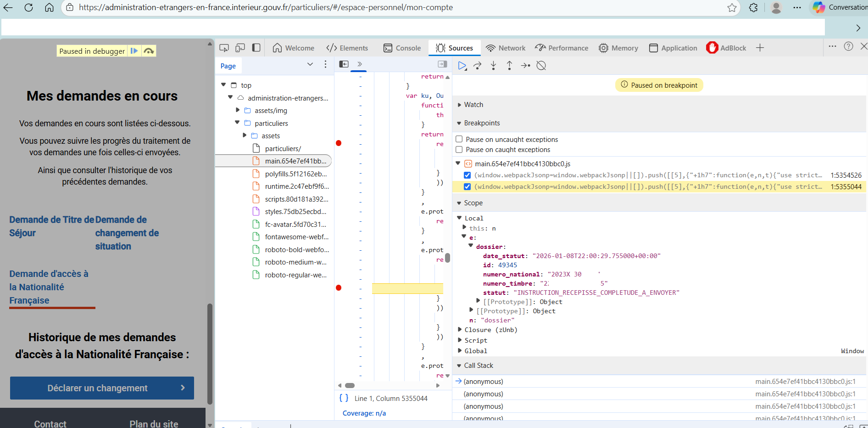Switch to the Network tab
The width and height of the screenshot is (868, 428).
coord(506,48)
